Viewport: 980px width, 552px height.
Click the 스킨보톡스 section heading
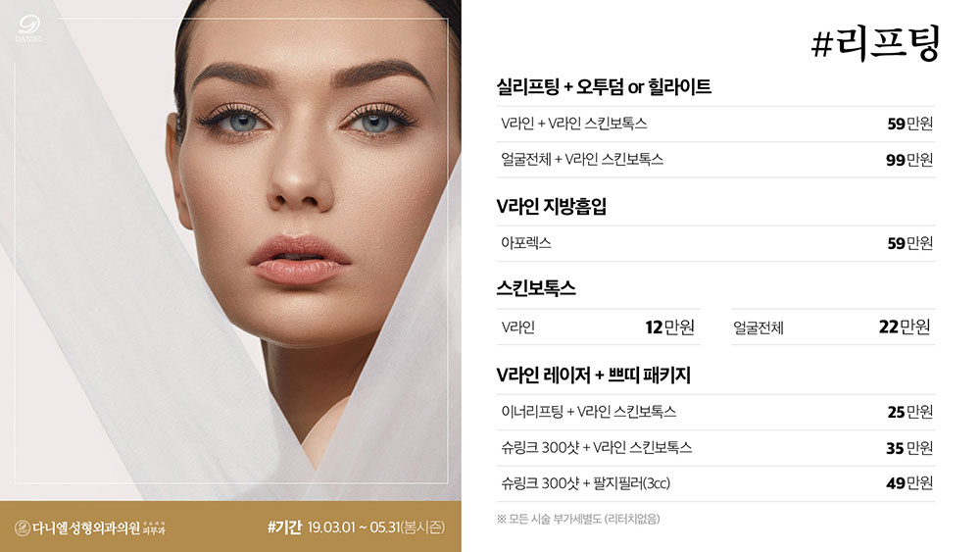(536, 288)
